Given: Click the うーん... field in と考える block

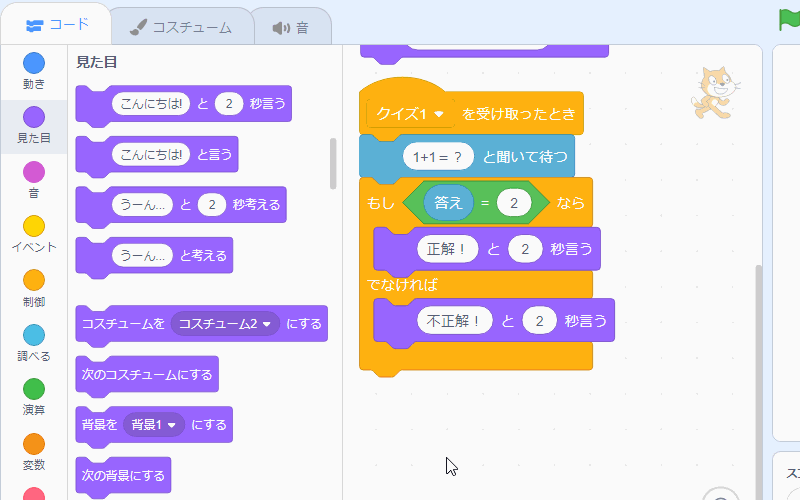Looking at the screenshot, I should [x=142, y=255].
